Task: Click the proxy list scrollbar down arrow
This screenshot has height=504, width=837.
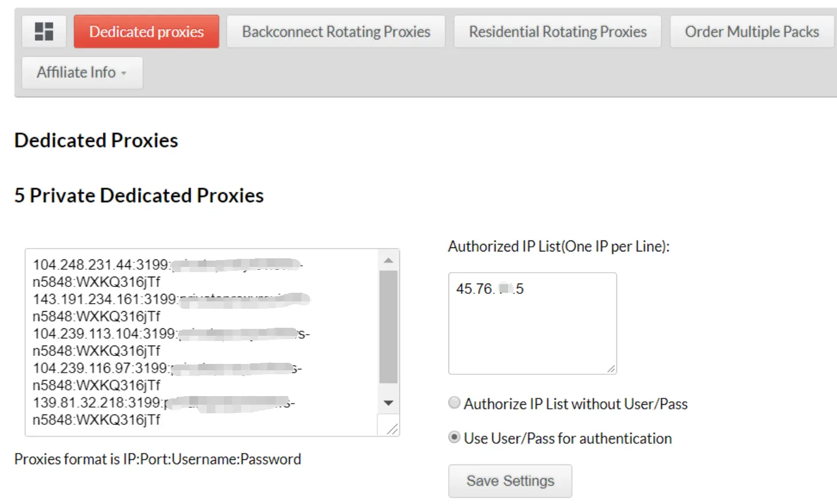Action: [389, 403]
